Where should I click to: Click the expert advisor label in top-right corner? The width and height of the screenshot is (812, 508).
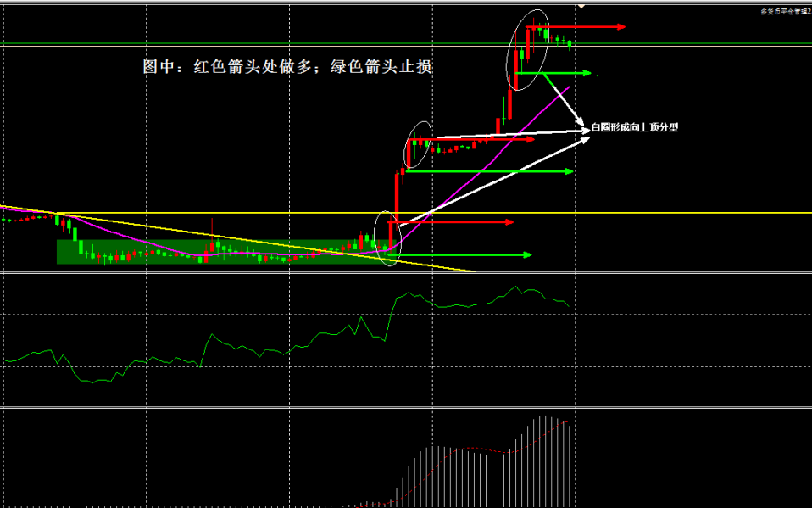click(784, 12)
